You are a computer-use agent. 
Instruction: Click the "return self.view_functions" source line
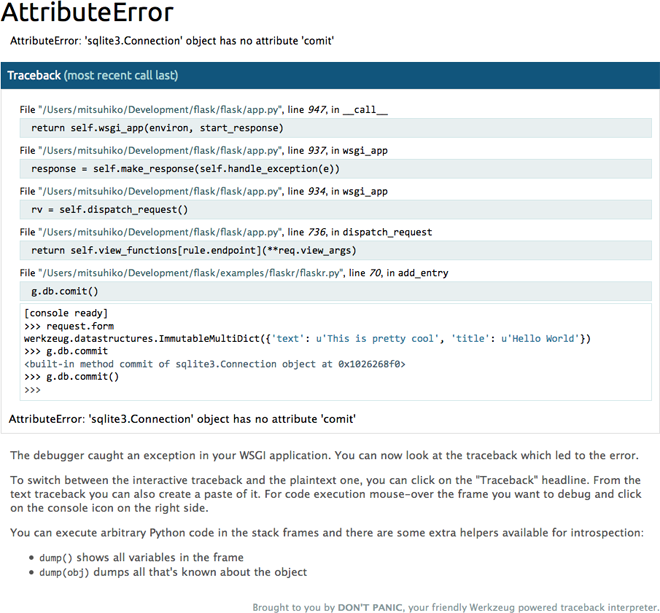[193, 251]
